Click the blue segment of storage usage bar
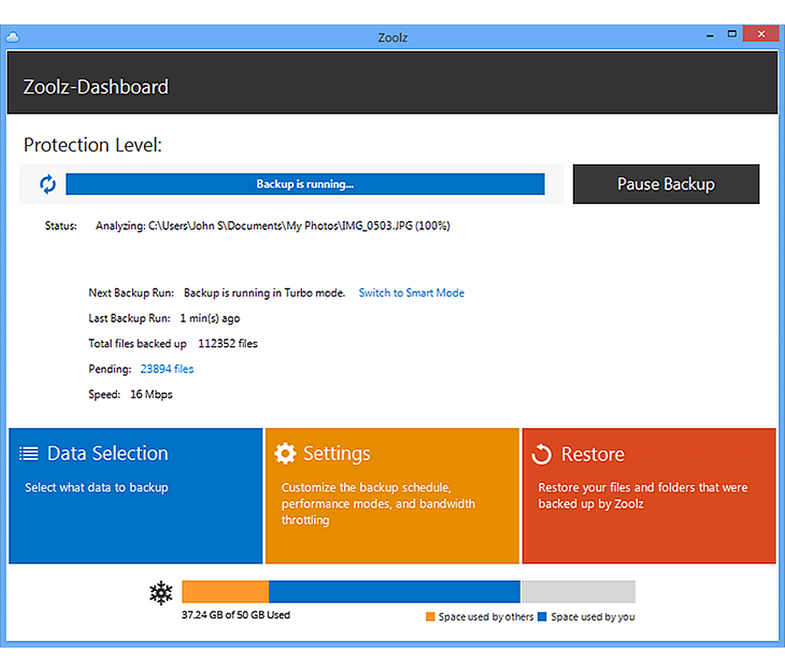785x672 pixels. pos(394,592)
